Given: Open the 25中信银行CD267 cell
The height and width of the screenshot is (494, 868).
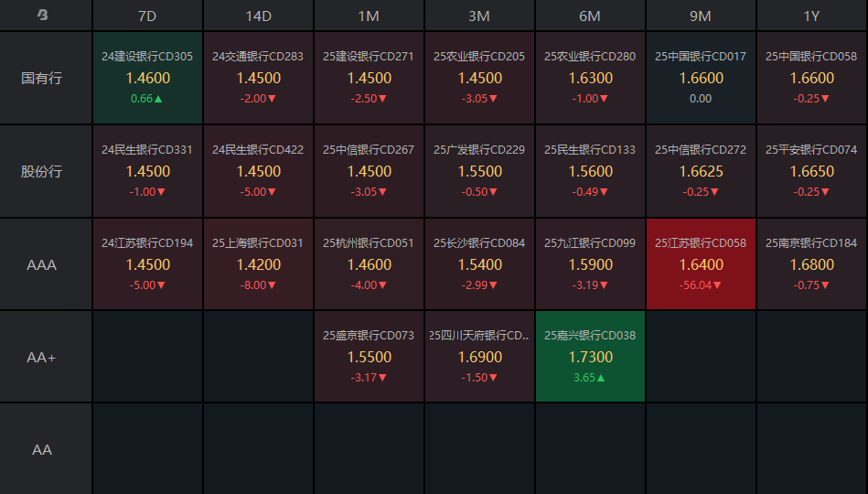Looking at the screenshot, I should [x=369, y=171].
